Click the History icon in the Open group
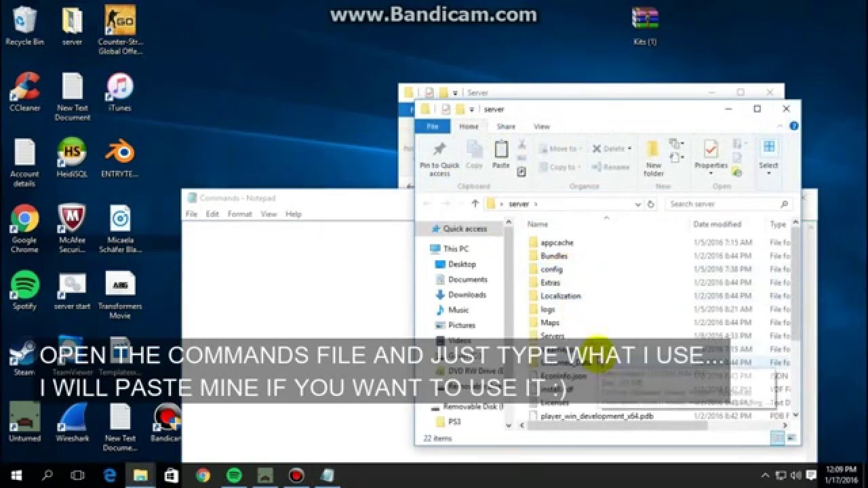This screenshot has width=868, height=488. click(737, 173)
